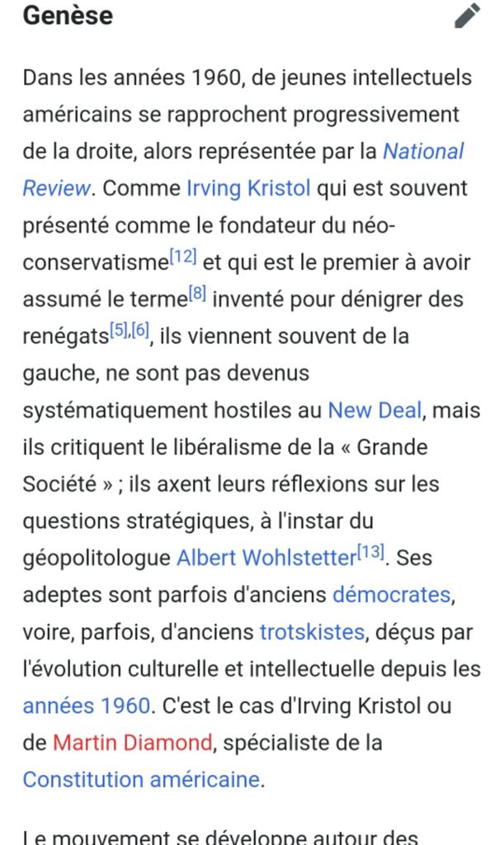Image resolution: width=504 pixels, height=845 pixels.
Task: Click the word 'renégats' in the text
Action: tap(66, 337)
